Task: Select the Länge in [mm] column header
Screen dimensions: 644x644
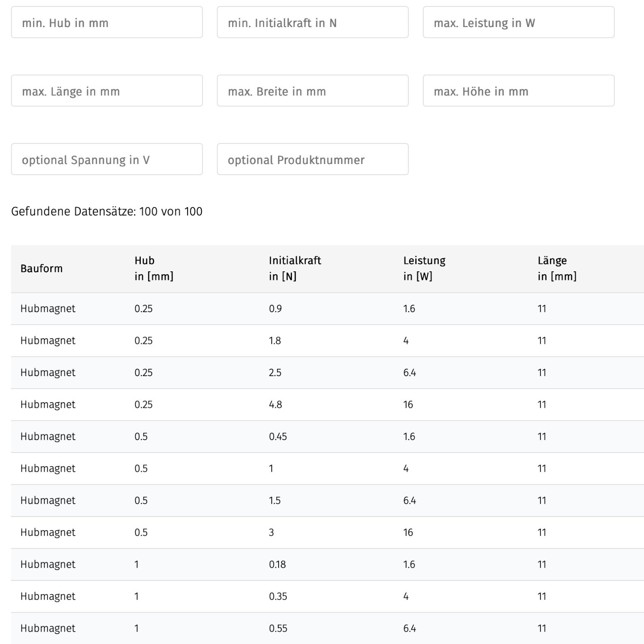Action: (557, 269)
